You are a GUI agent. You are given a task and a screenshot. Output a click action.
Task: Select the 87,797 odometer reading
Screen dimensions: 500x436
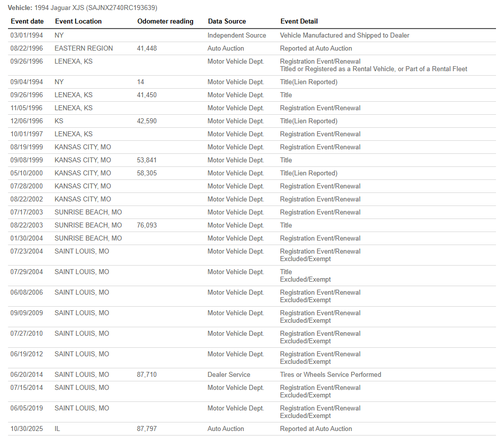147,429
